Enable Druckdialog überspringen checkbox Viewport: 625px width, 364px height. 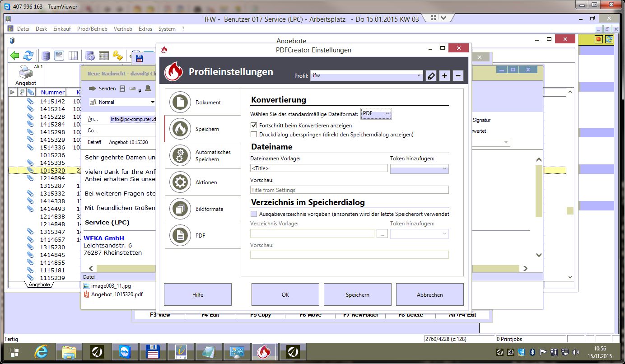pos(254,135)
